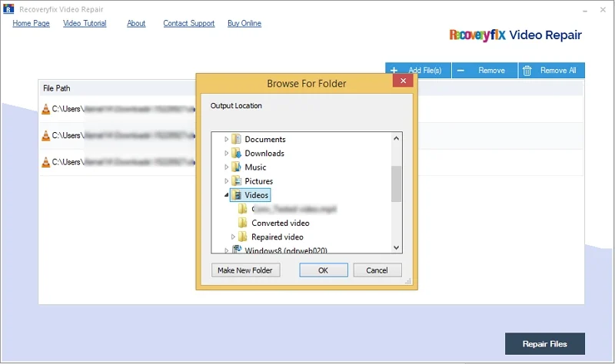Open the Contact Support link
The height and width of the screenshot is (364, 615).
click(189, 24)
